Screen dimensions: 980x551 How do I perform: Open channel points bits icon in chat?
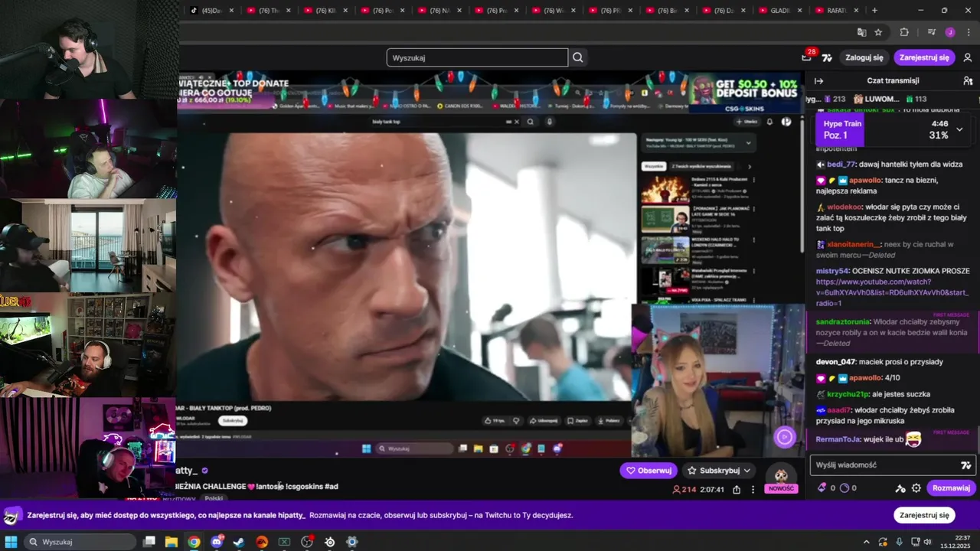coord(822,487)
